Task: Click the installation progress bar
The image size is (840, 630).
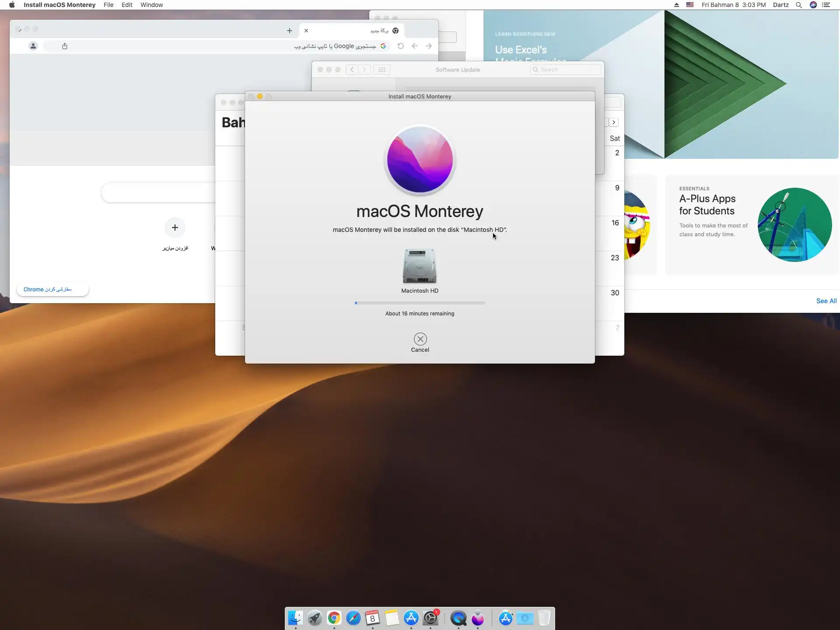Action: click(420, 303)
